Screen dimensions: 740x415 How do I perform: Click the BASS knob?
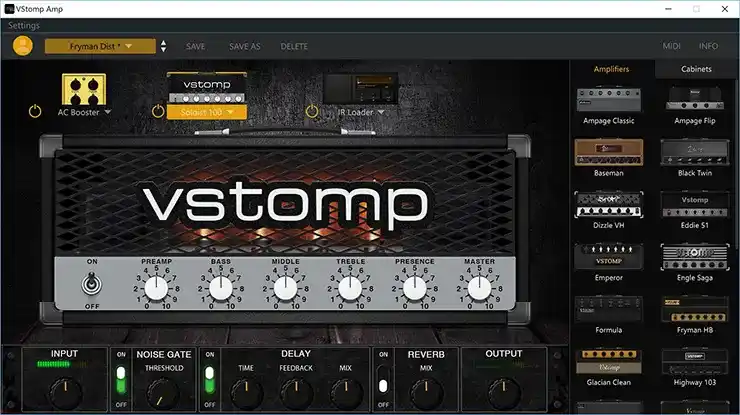click(220, 288)
